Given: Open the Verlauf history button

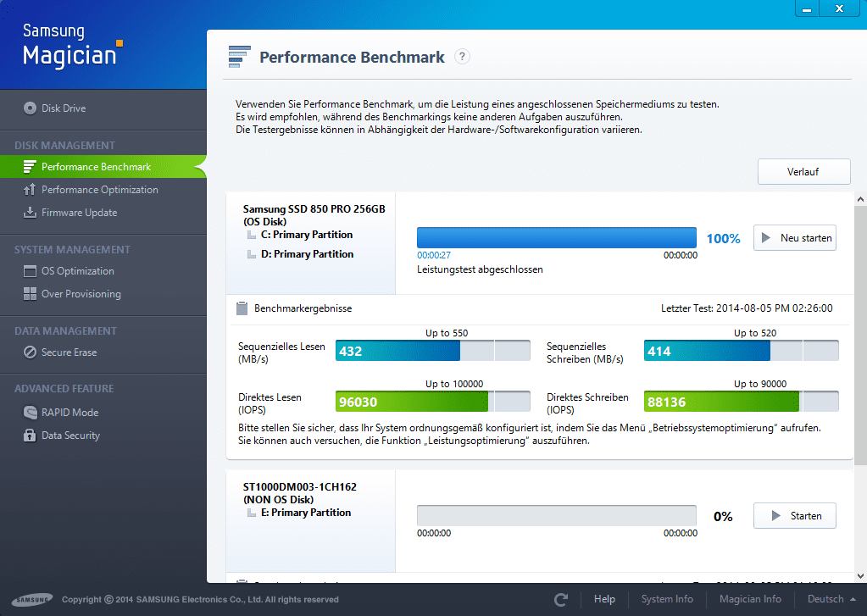Looking at the screenshot, I should coord(803,172).
